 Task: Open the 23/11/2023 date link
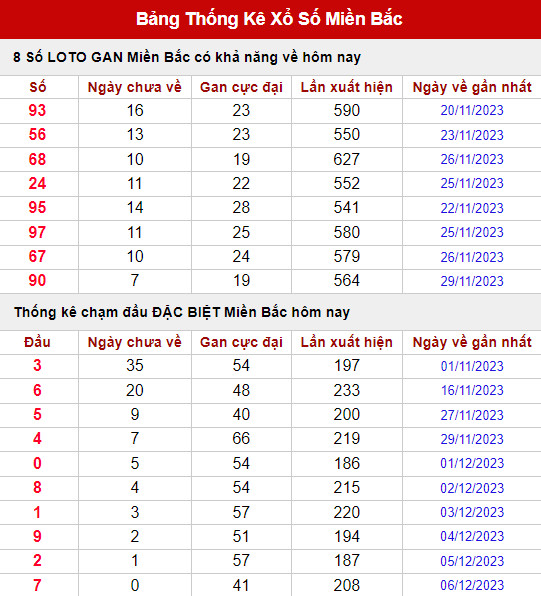point(472,135)
